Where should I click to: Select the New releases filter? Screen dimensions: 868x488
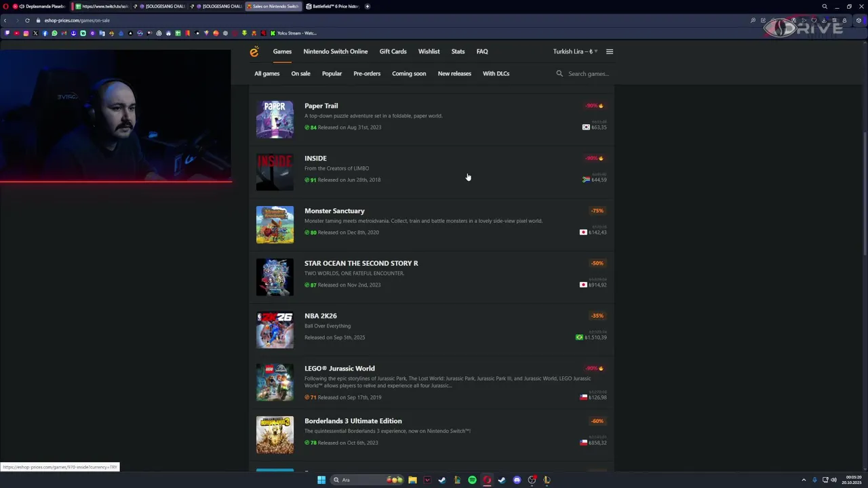(x=454, y=73)
